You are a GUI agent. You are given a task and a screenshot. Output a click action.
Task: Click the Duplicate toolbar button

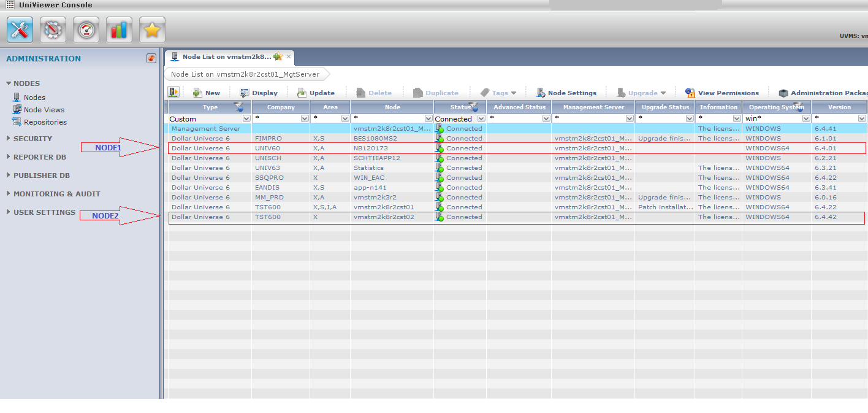[436, 93]
